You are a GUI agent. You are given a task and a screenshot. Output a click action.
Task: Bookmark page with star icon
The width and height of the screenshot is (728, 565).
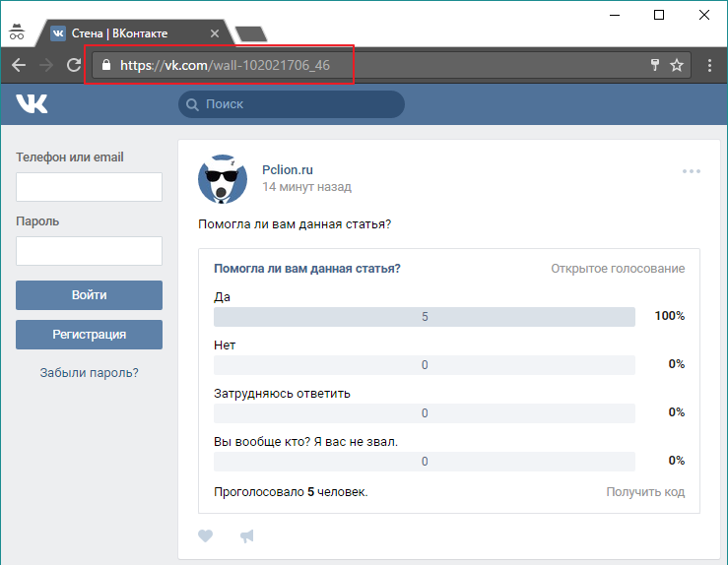[x=677, y=65]
